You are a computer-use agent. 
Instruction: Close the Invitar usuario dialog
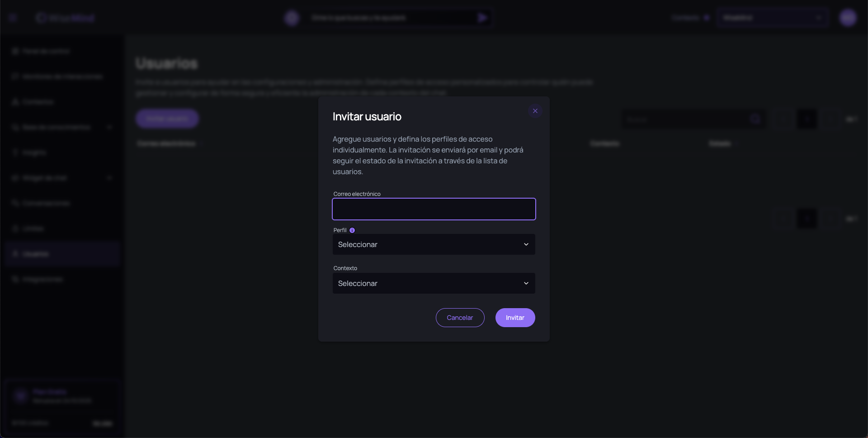click(535, 111)
